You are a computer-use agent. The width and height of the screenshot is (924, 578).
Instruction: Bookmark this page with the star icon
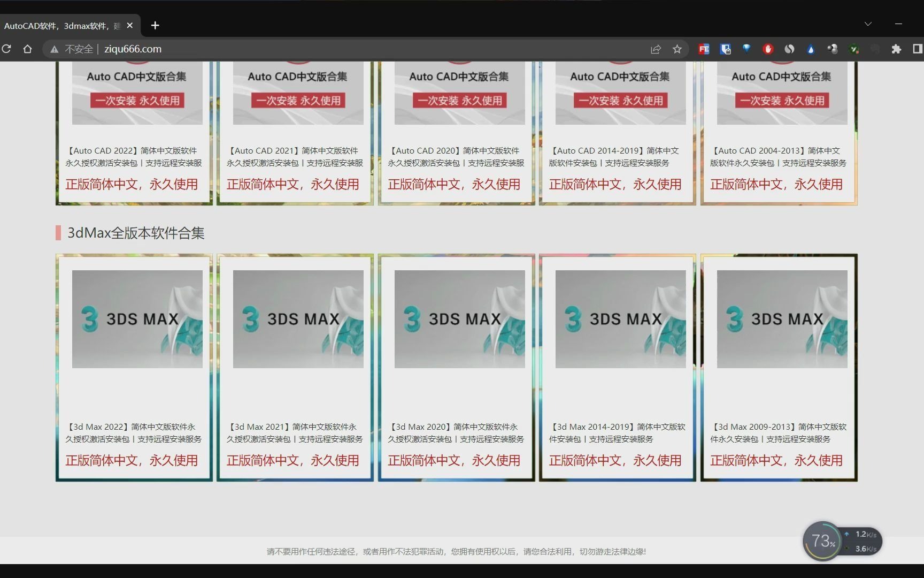coord(677,49)
